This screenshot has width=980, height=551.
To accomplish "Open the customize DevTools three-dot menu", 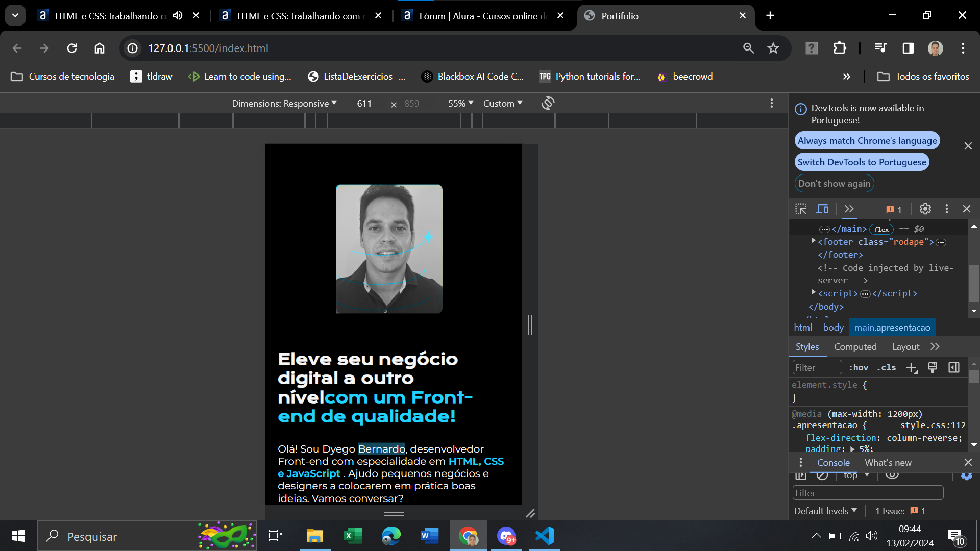I will (947, 209).
